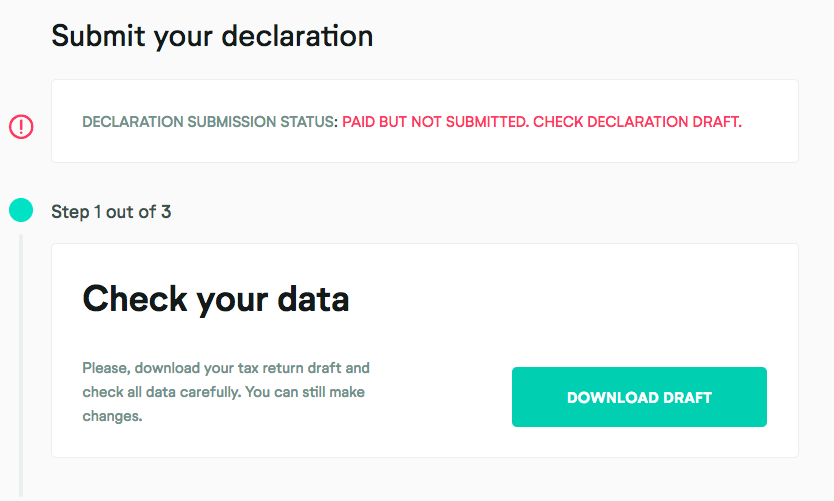Click the teal Step 1 circle marker

click(x=21, y=211)
